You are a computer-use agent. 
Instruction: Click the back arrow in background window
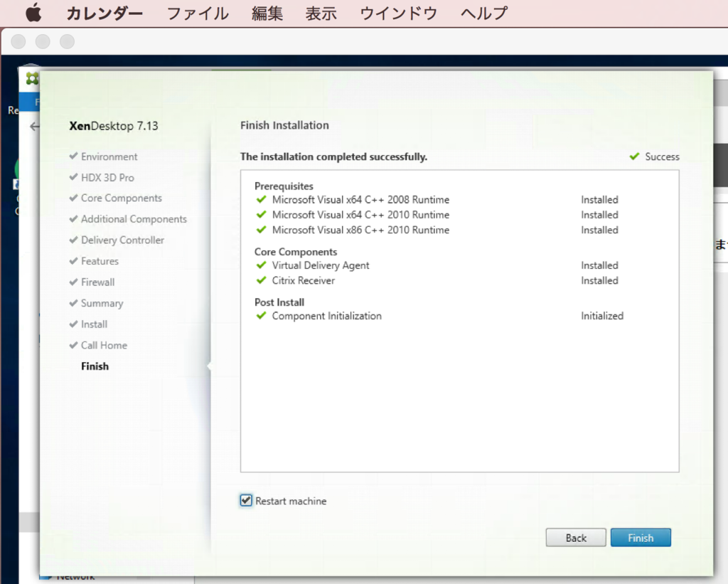(x=34, y=127)
